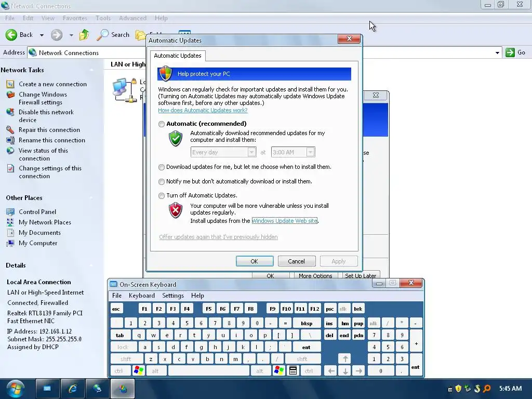Click the esc key on On-Screen Keyboard
The height and width of the screenshot is (399, 532).
(x=116, y=309)
